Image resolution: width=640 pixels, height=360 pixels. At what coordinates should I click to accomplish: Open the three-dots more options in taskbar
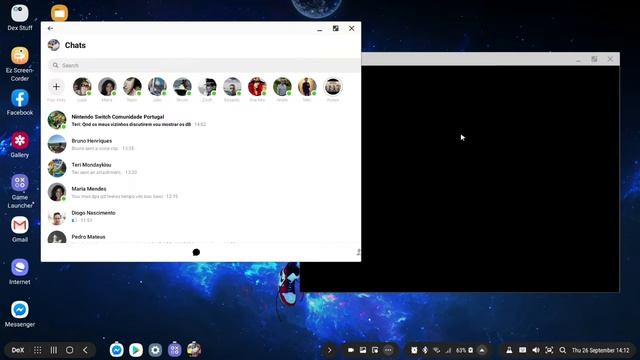tap(388, 350)
